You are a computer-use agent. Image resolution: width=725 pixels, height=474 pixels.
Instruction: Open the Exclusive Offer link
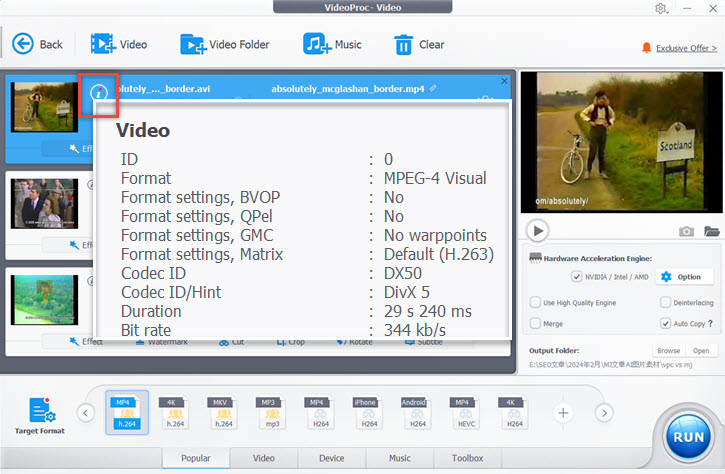686,48
